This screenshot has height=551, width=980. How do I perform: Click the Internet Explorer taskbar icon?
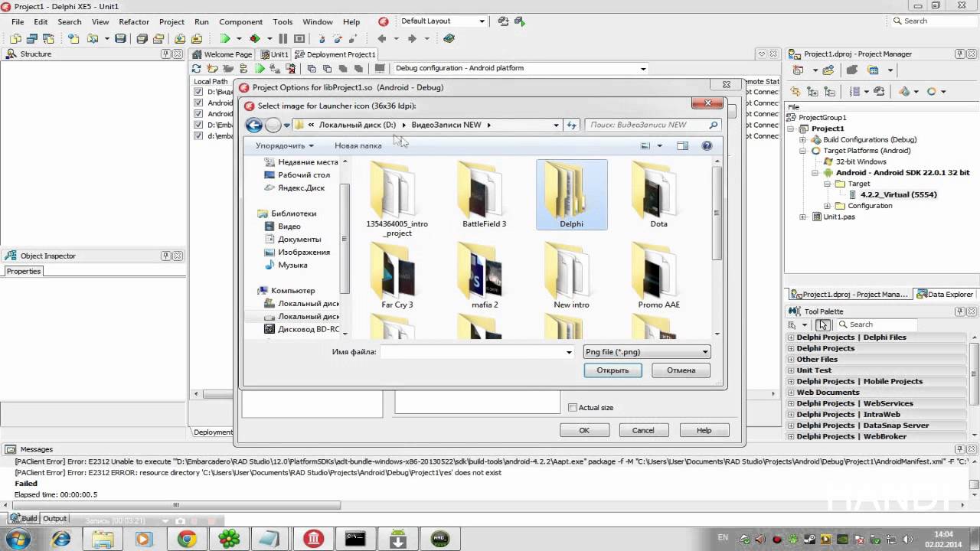[x=60, y=539]
